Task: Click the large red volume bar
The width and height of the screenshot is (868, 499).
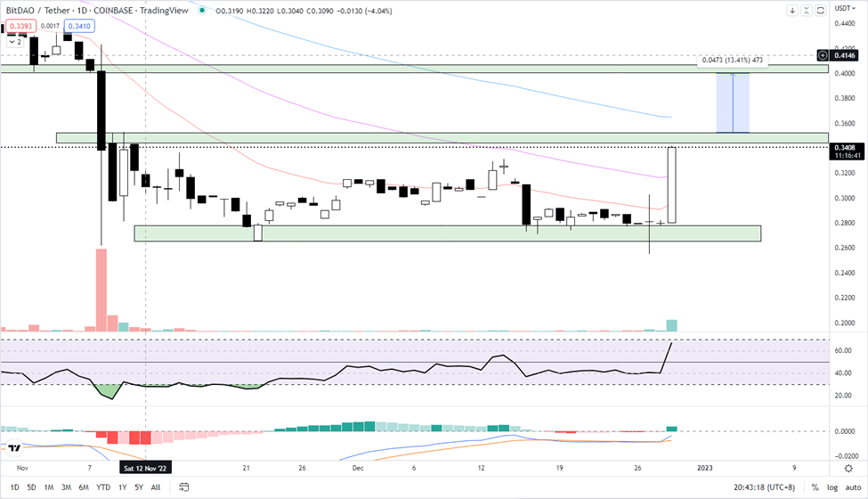Action: click(101, 290)
